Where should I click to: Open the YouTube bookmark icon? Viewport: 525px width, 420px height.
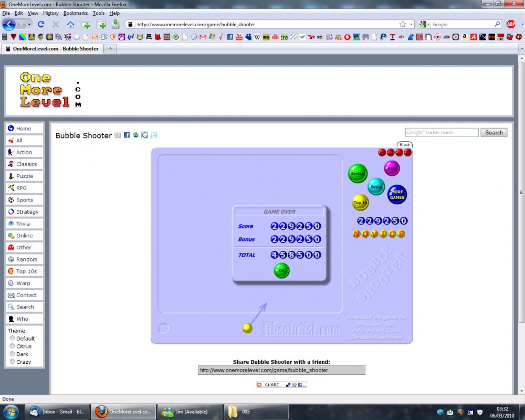click(239, 37)
